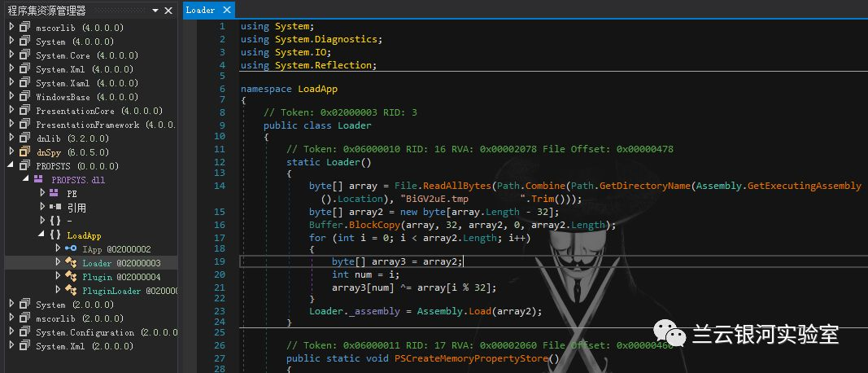
Task: Collapse the LoadApp namespace node
Action: coord(41,235)
